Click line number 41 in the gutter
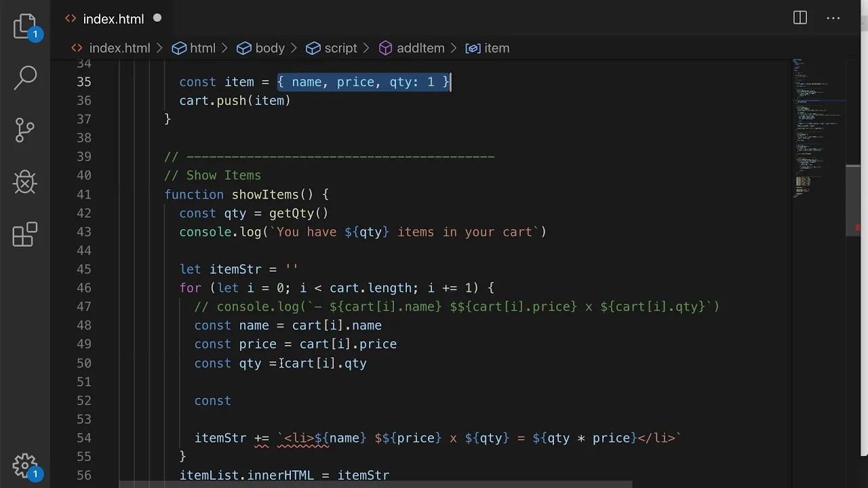This screenshot has width=868, height=488. point(83,195)
